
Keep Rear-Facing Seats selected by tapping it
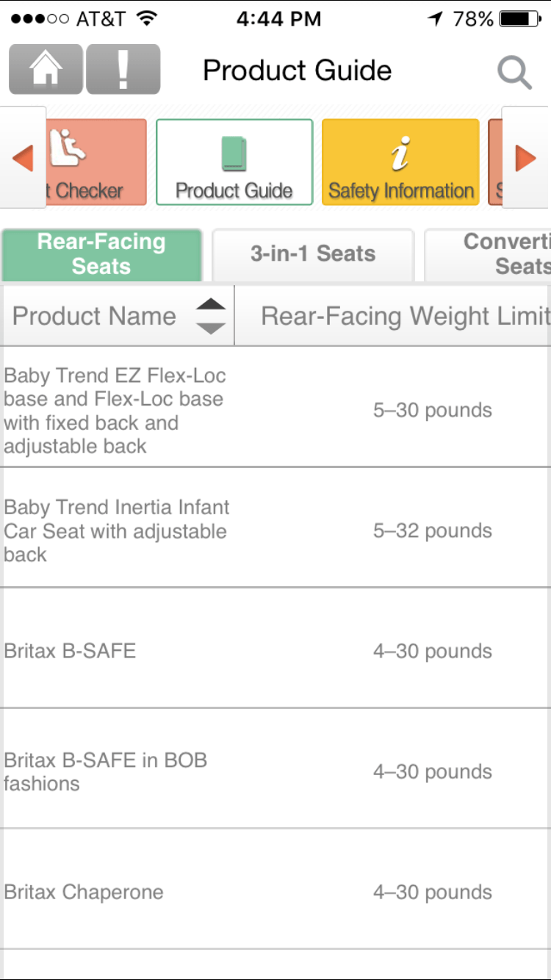101,253
